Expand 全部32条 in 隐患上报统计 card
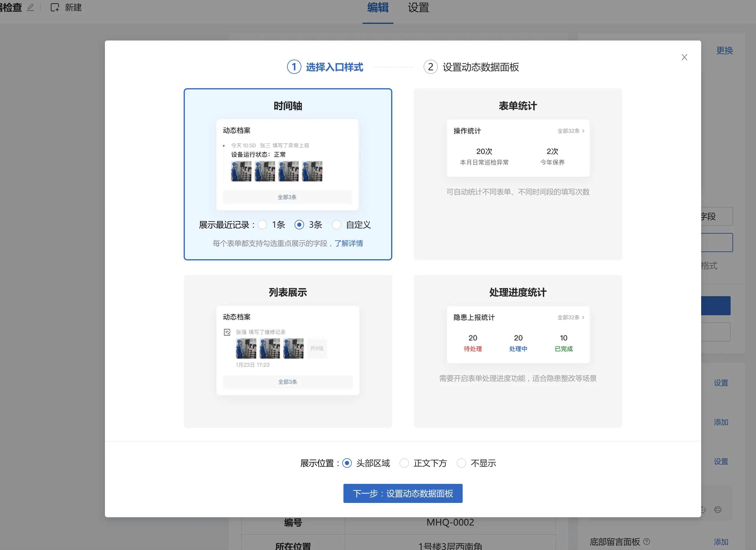The image size is (756, 550). tap(571, 318)
